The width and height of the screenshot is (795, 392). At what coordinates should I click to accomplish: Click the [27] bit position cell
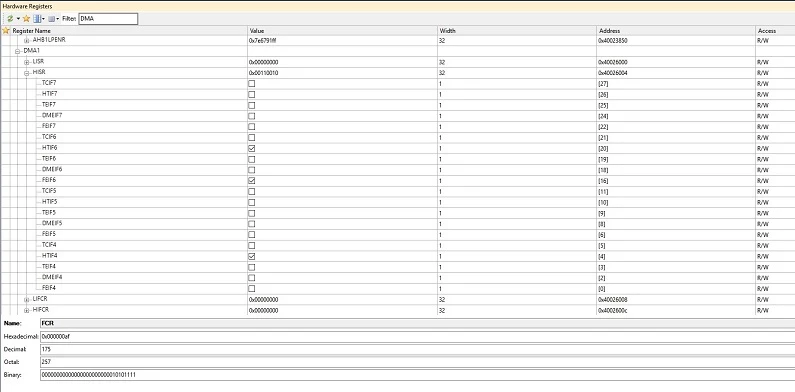pos(603,84)
